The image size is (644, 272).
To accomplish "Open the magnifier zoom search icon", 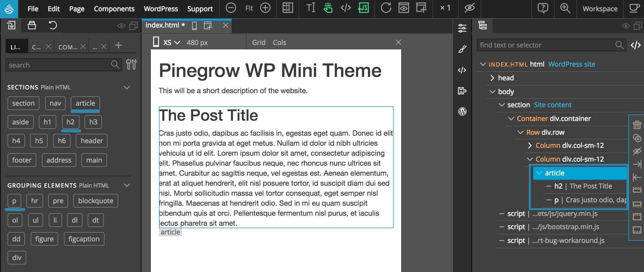I will coord(565,8).
